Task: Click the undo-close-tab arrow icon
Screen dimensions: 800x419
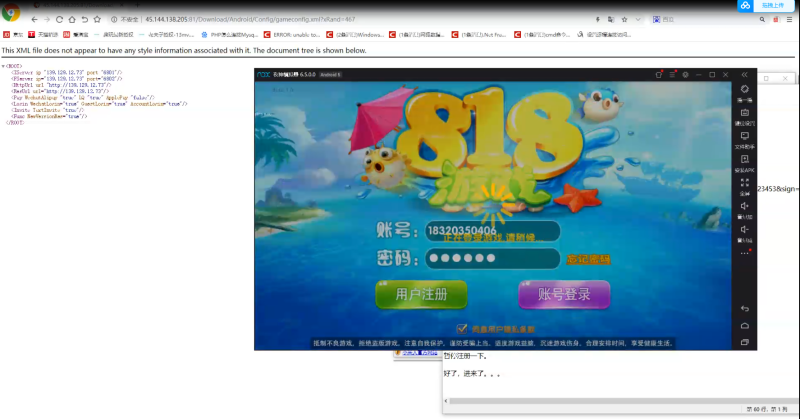Action: coord(85,19)
